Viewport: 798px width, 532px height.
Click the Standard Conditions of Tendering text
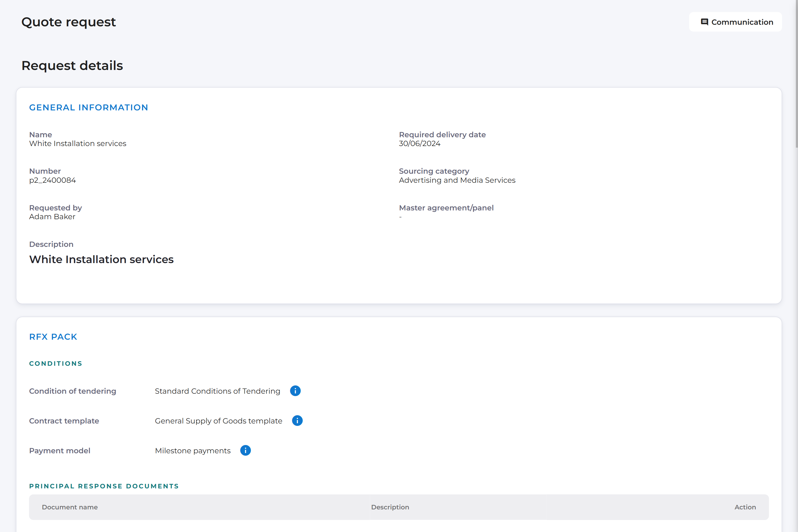click(218, 391)
